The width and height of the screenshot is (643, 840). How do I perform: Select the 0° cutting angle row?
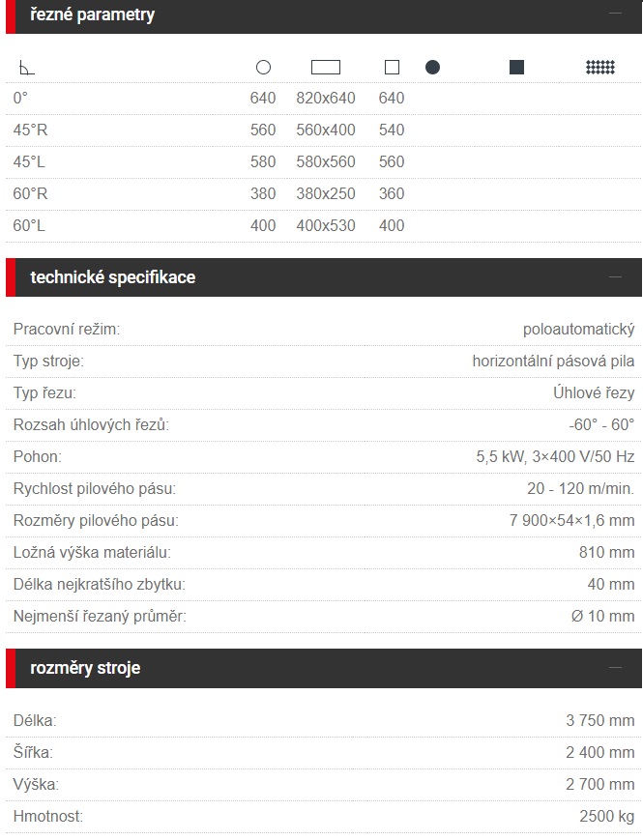[324, 98]
